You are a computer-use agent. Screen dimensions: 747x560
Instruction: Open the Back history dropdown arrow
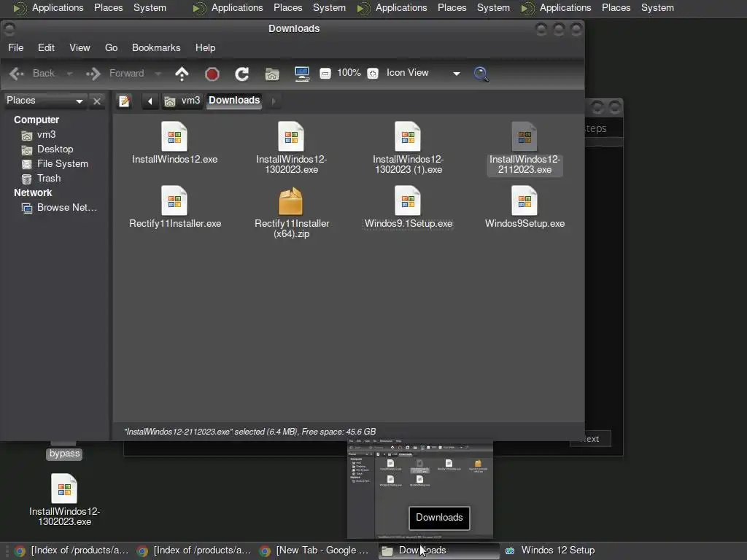pyautogui.click(x=69, y=74)
